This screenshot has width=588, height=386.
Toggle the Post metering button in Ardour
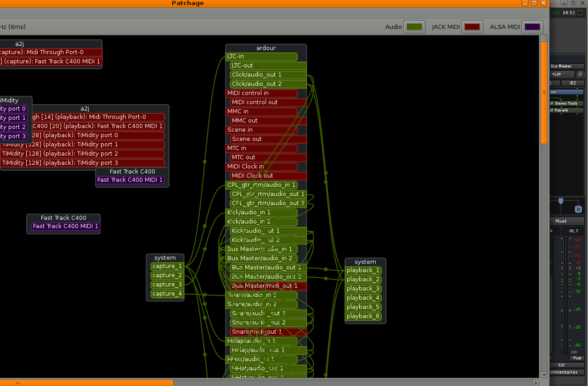point(577,358)
